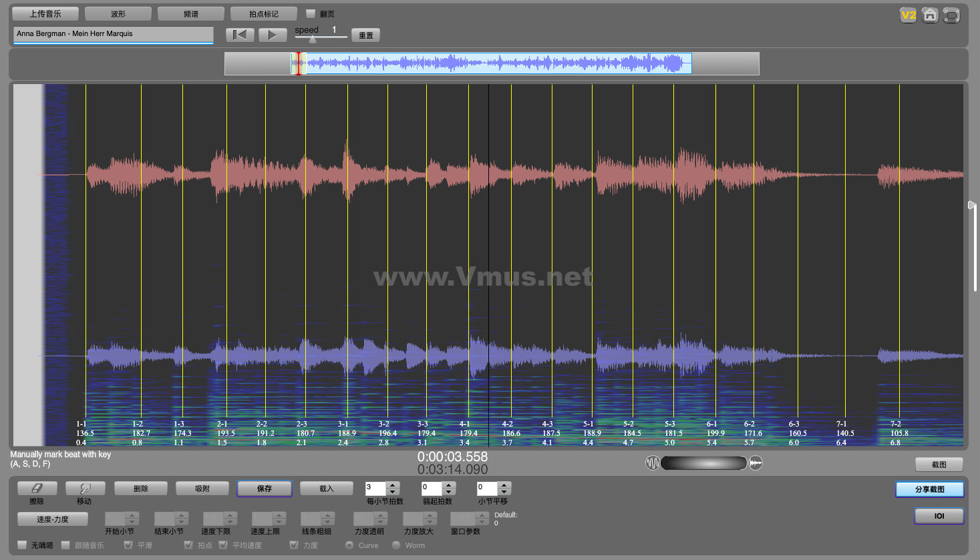Switch to the 波形 waveform view

(x=118, y=14)
